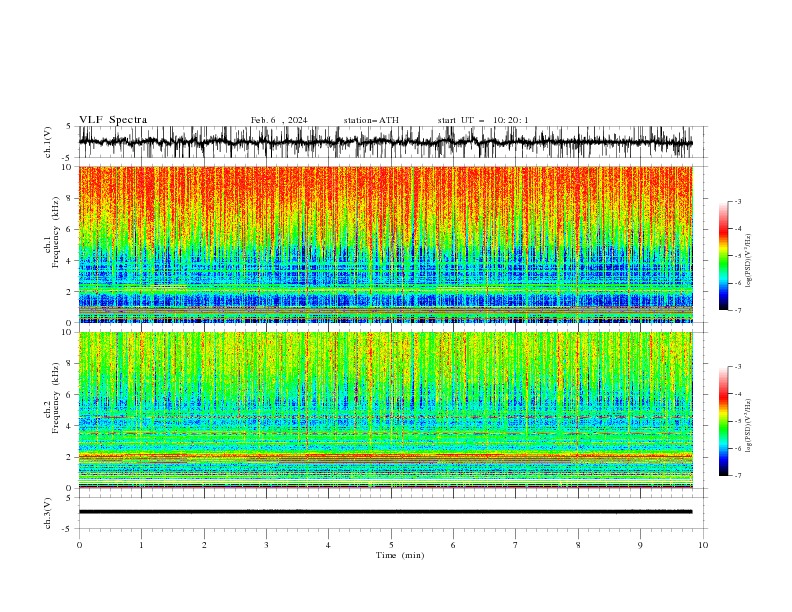The height and width of the screenshot is (612, 792).
Task: Click the ch.2 colorbar "log(PSD)(V²/Hz)" label
Action: pyautogui.click(x=748, y=425)
